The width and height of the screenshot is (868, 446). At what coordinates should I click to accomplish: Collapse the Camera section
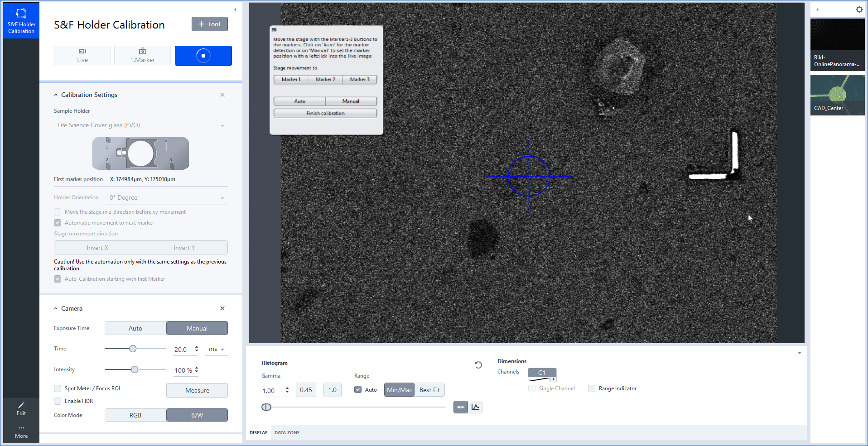tap(56, 308)
